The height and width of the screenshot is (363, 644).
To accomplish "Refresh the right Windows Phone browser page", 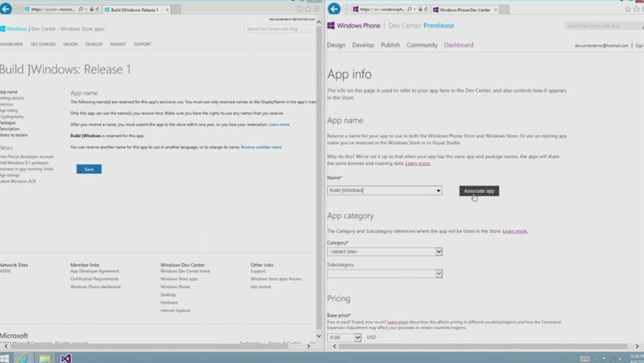I will 426,9.
